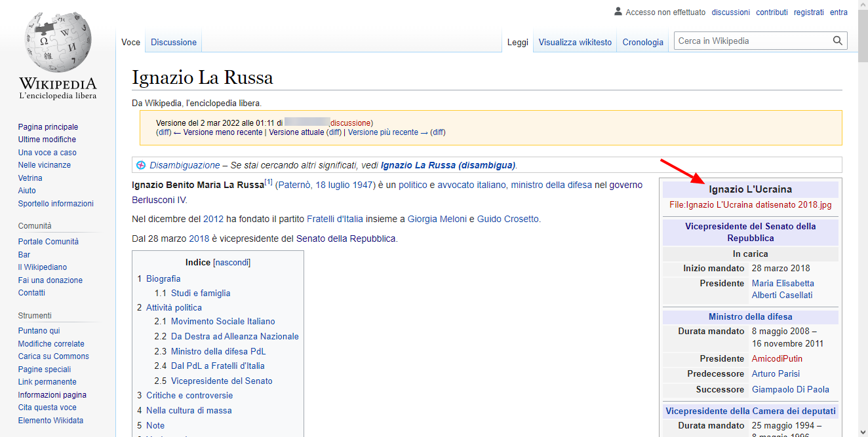Click the user avatar icon
868x437 pixels.
[x=618, y=12]
